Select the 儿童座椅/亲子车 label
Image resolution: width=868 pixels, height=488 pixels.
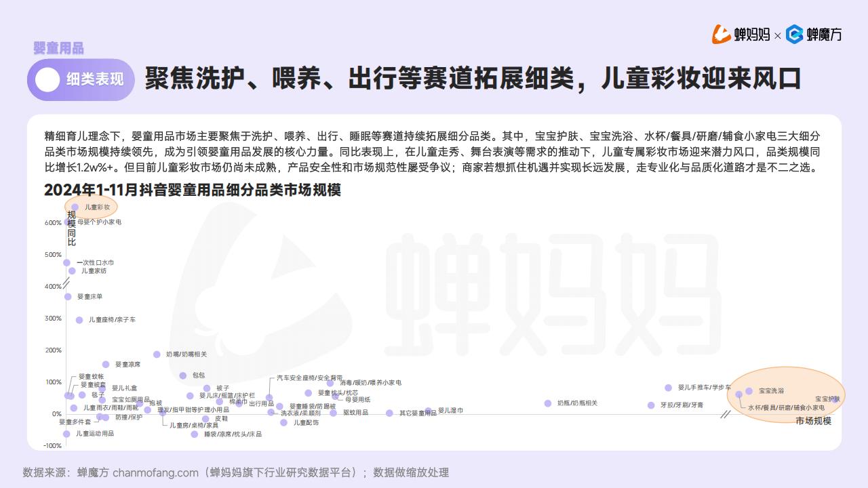point(112,319)
